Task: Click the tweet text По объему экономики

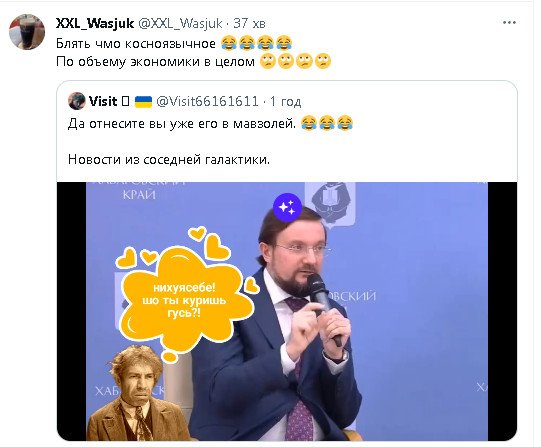Action: [x=155, y=62]
